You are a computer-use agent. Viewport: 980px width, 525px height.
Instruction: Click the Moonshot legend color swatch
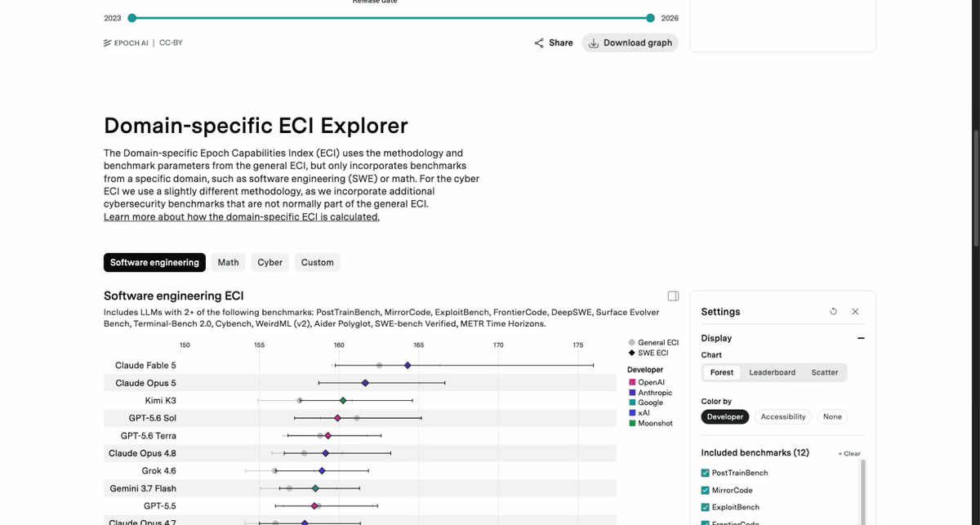pyautogui.click(x=632, y=423)
